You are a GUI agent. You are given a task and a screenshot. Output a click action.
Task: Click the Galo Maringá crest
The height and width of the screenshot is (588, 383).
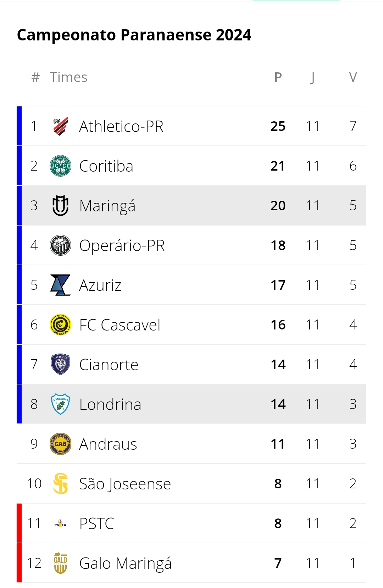click(x=60, y=563)
